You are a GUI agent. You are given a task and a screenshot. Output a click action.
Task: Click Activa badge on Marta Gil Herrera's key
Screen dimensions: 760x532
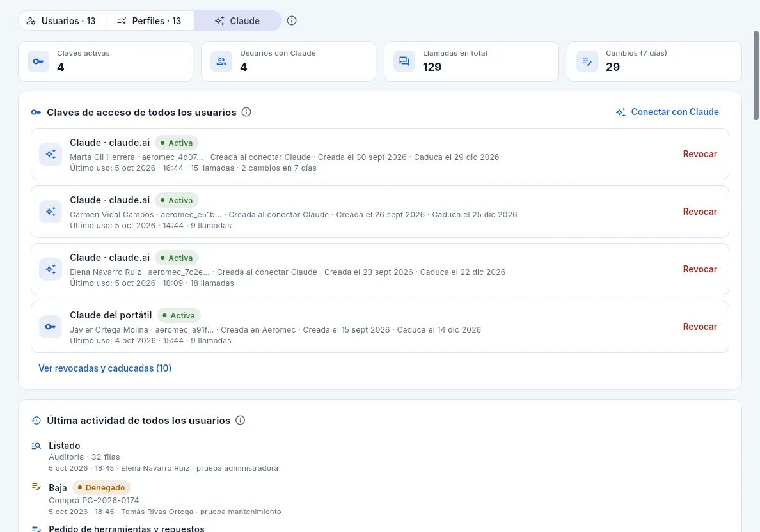pos(177,143)
